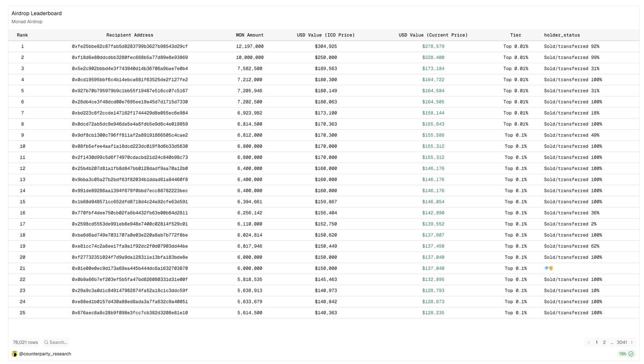644x364 pixels.
Task: Click current price value $228,400
Action: coord(433,57)
